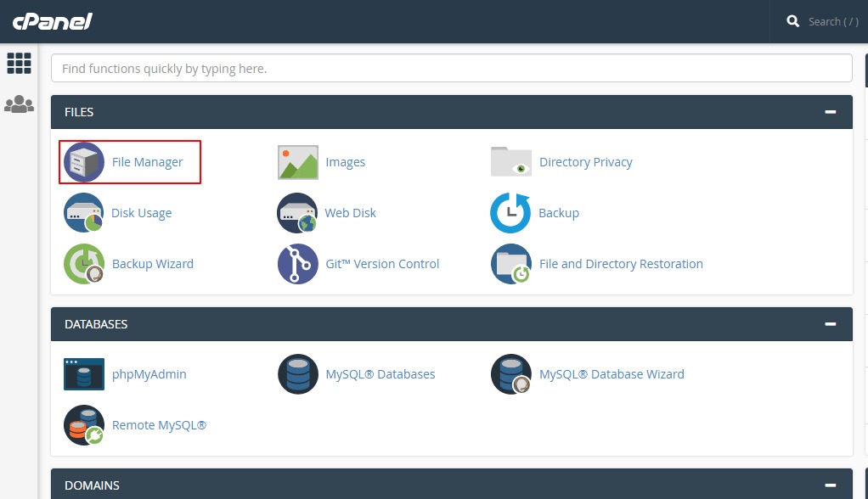Open the File Manager icon
The width and height of the screenshot is (868, 499).
coord(84,162)
